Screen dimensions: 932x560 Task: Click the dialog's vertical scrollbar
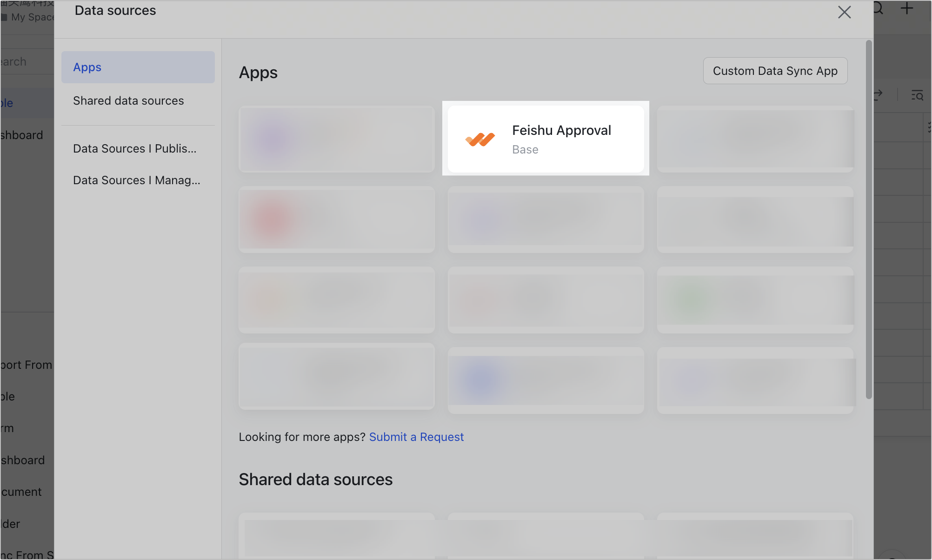click(868, 220)
